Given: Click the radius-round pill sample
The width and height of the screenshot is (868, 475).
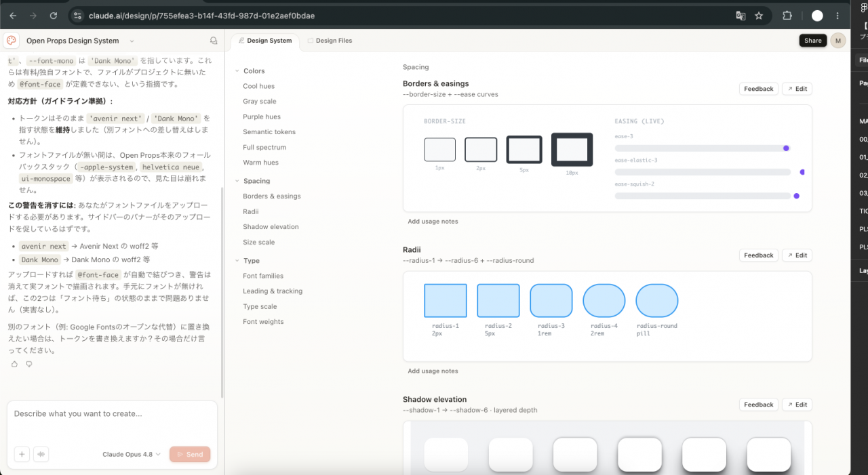Looking at the screenshot, I should (x=656, y=301).
